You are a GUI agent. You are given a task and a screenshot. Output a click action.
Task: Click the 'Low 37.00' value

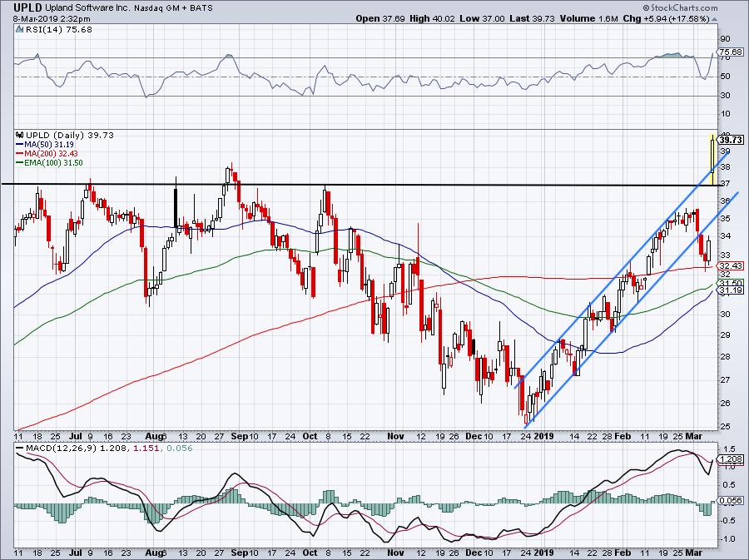(482, 18)
